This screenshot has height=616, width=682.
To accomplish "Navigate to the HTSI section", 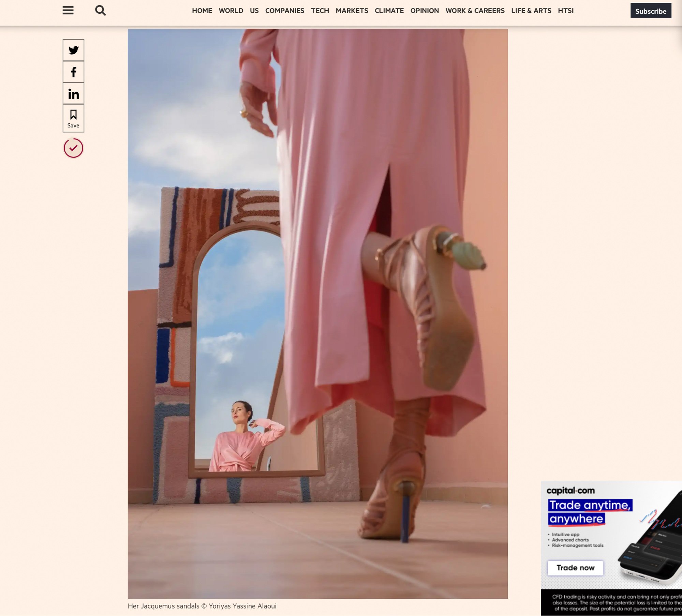I will (x=566, y=11).
